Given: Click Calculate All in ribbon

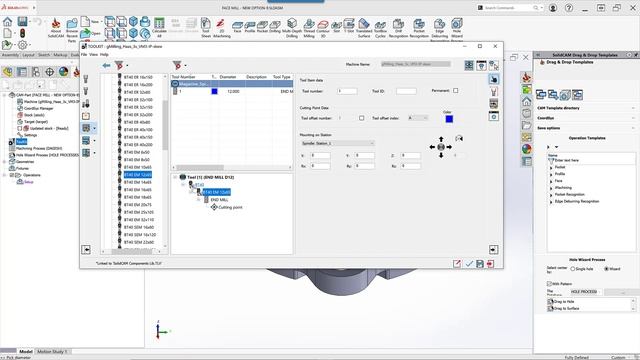Looking at the screenshot, I should click(x=159, y=28).
